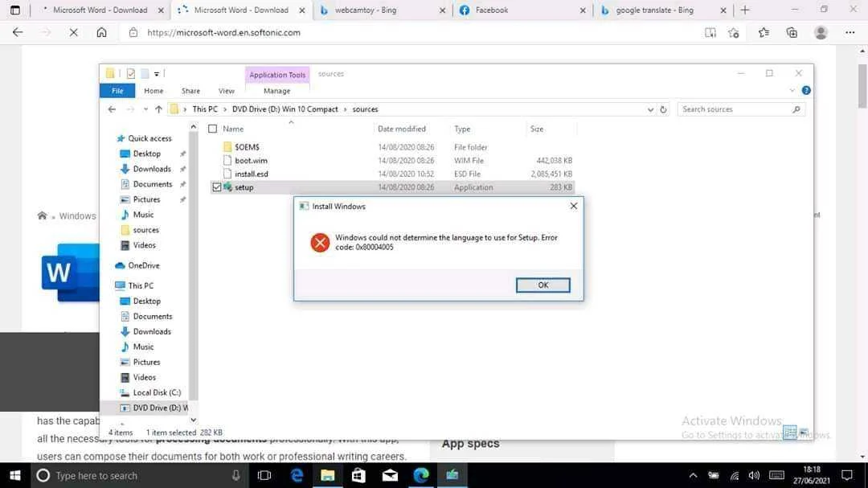Open Music folder under This PC
Image resolution: width=868 pixels, height=488 pixels.
143,347
